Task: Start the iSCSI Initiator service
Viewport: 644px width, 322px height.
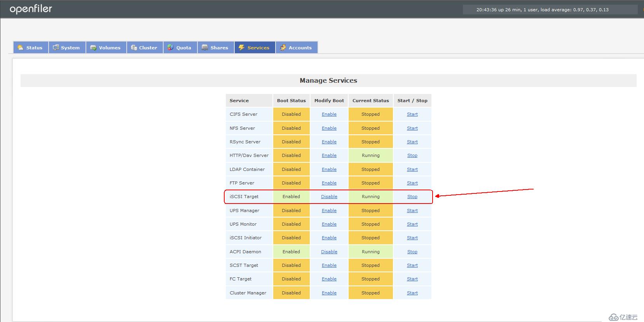Action: pyautogui.click(x=412, y=238)
